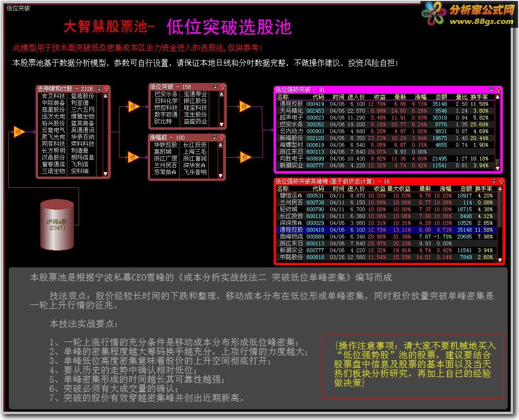Select highlighted 通程控股 row in 英雄榜 table

click(386, 230)
